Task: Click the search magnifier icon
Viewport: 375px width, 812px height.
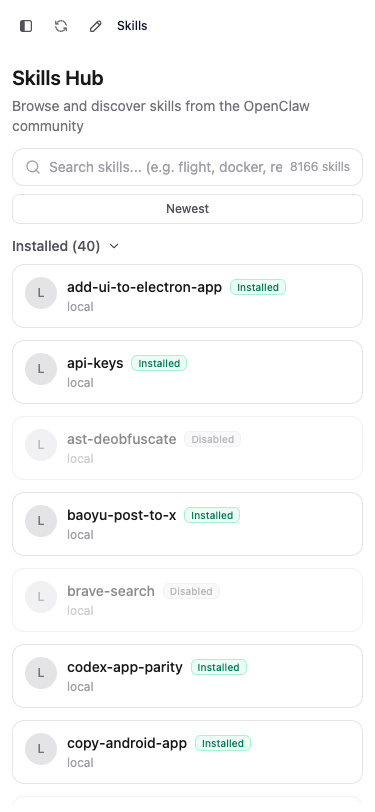Action: point(33,167)
